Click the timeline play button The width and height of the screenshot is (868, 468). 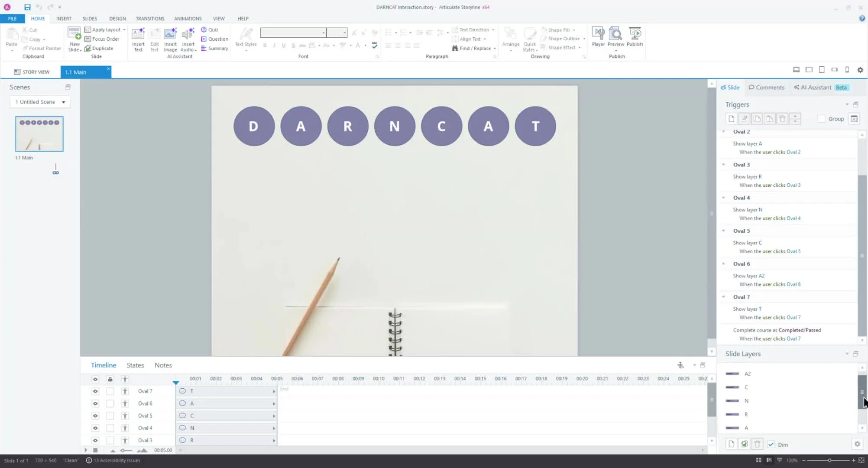pyautogui.click(x=85, y=450)
